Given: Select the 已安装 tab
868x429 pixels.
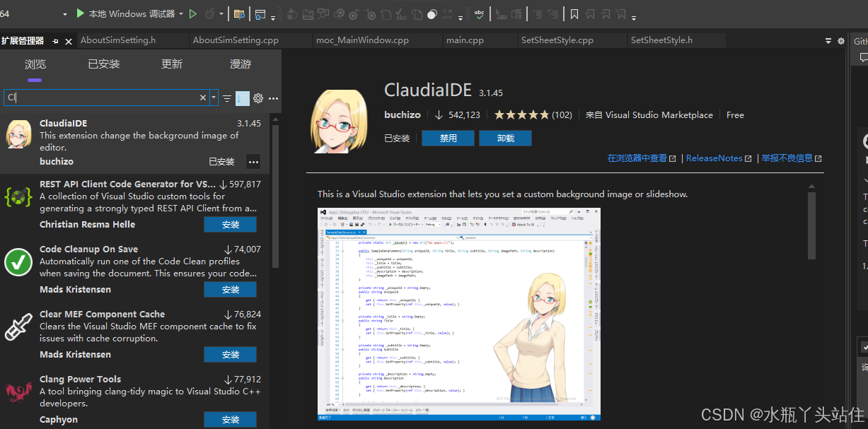Looking at the screenshot, I should [104, 64].
